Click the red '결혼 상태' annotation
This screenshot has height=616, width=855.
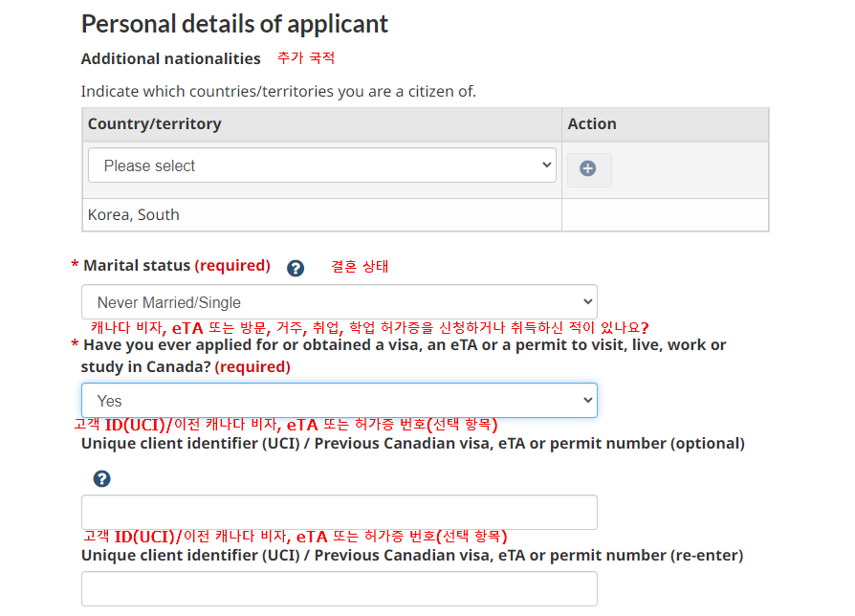click(x=360, y=267)
